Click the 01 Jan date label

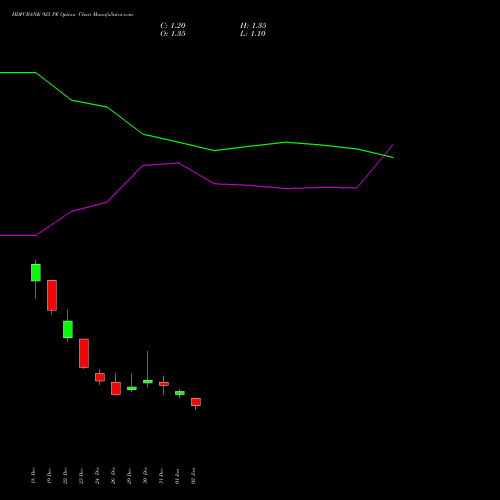177,476
